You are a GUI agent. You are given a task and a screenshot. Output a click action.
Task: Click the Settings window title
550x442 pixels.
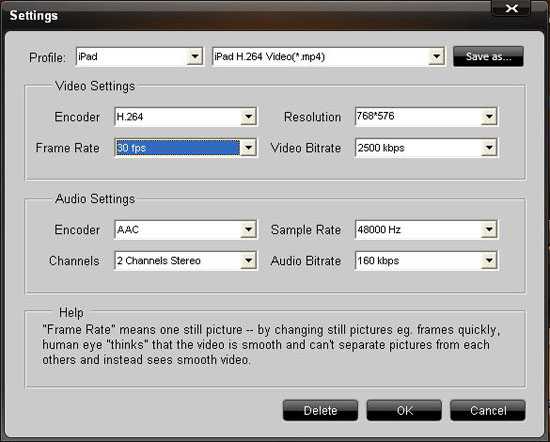34,15
